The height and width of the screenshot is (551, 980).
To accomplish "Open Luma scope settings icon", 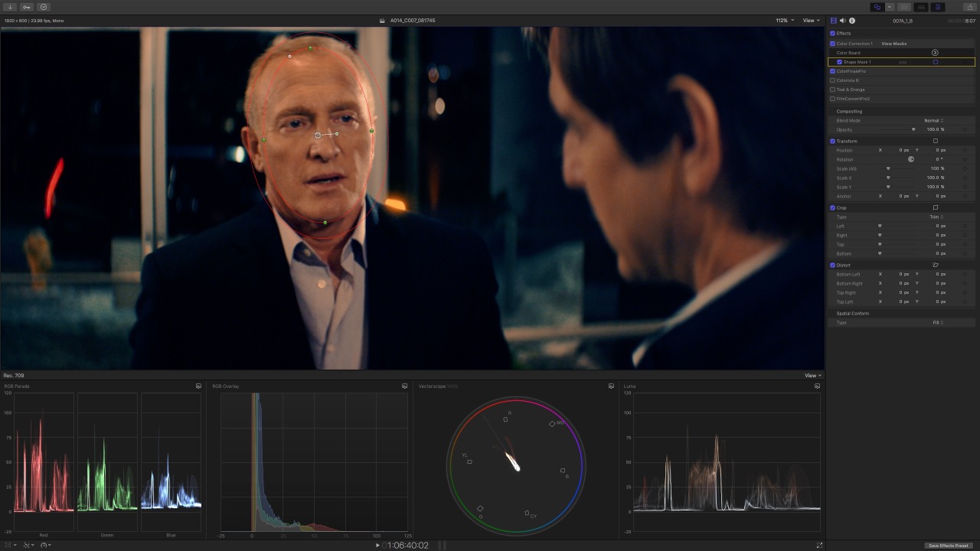I will (x=817, y=386).
